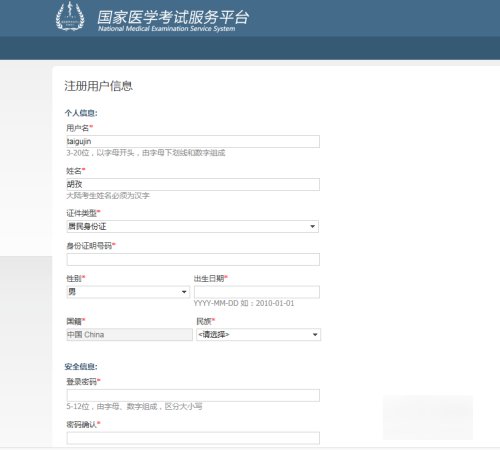The image size is (500, 450).
Task: Click the 出生日期 date field
Action: click(257, 292)
